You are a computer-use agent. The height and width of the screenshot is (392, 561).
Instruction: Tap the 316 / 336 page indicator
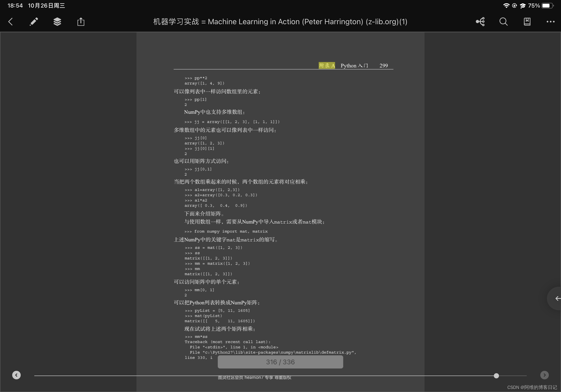click(x=280, y=362)
